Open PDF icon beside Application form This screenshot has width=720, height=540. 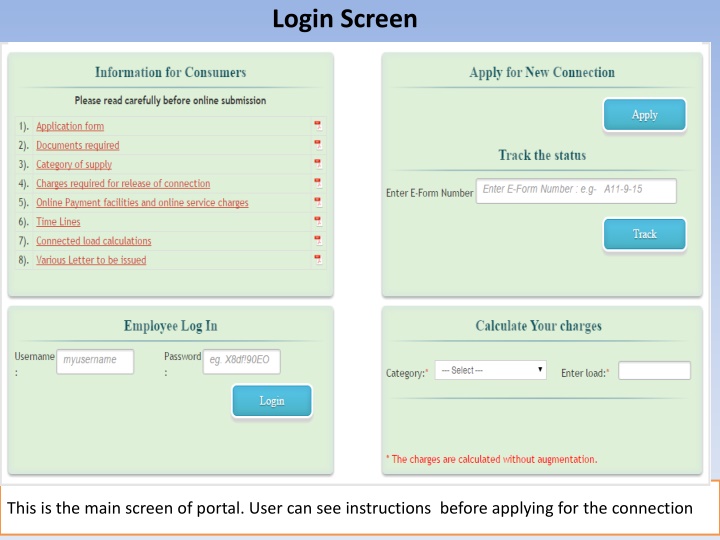coord(318,126)
